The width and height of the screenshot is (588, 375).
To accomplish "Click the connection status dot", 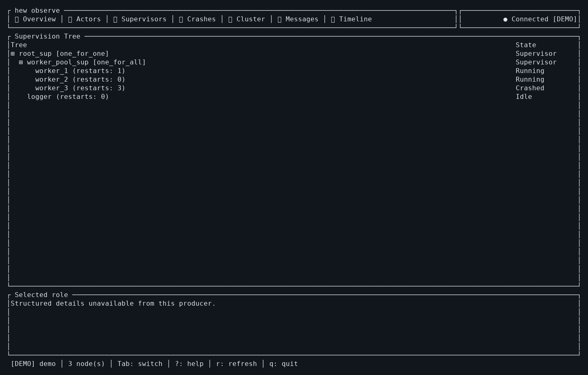I will click(505, 19).
